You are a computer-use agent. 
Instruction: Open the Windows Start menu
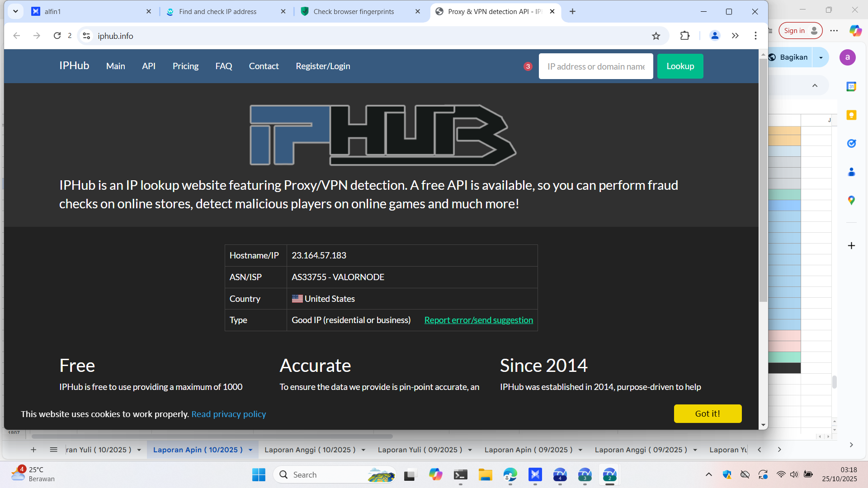[x=259, y=475]
